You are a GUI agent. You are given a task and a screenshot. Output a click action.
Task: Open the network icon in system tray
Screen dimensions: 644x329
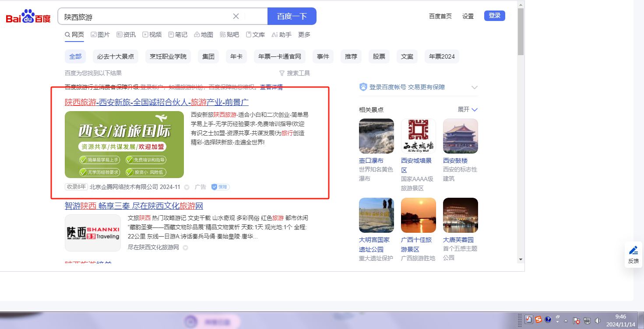[x=587, y=321]
